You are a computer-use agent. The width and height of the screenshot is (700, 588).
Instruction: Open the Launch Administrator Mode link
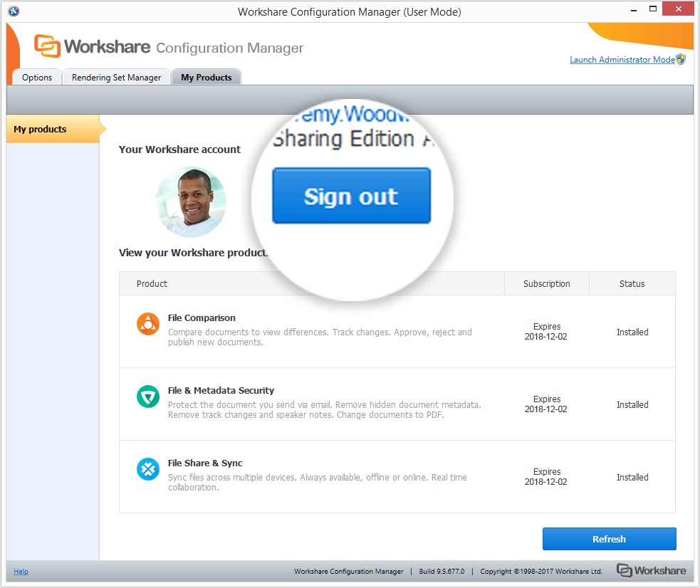pyautogui.click(x=622, y=60)
